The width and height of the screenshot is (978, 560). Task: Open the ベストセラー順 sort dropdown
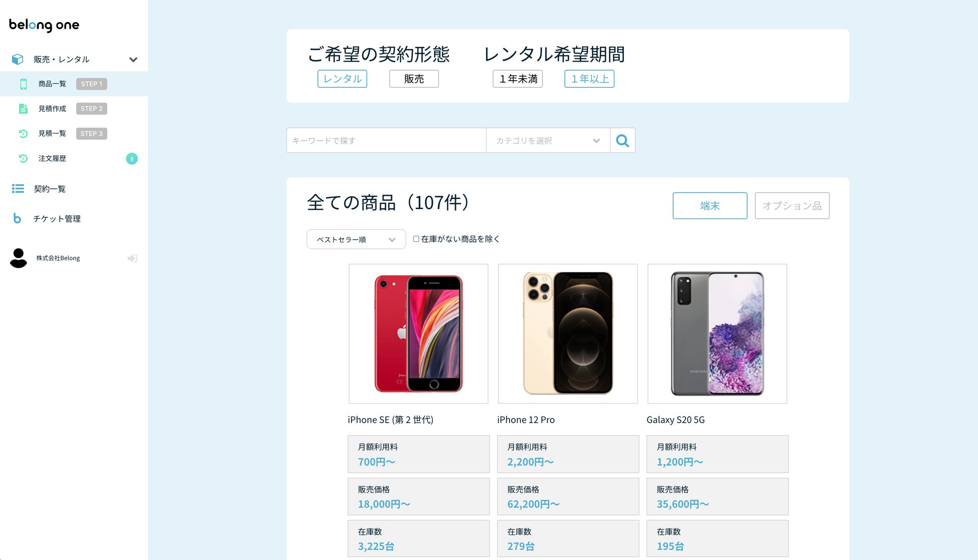356,239
